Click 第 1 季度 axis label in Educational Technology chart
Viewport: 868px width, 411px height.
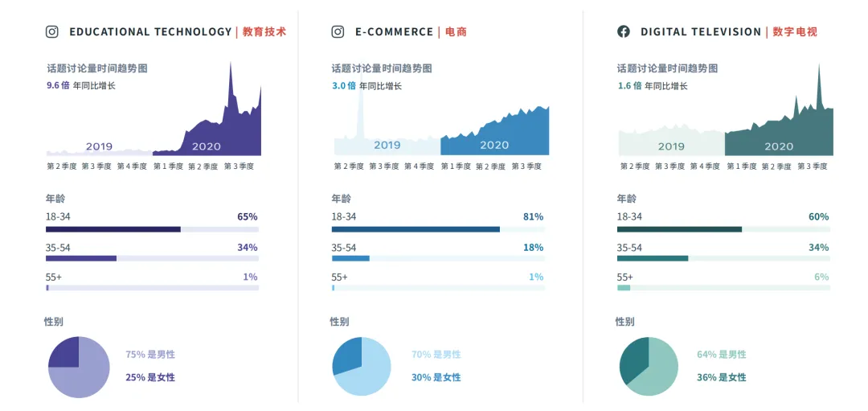[168, 166]
